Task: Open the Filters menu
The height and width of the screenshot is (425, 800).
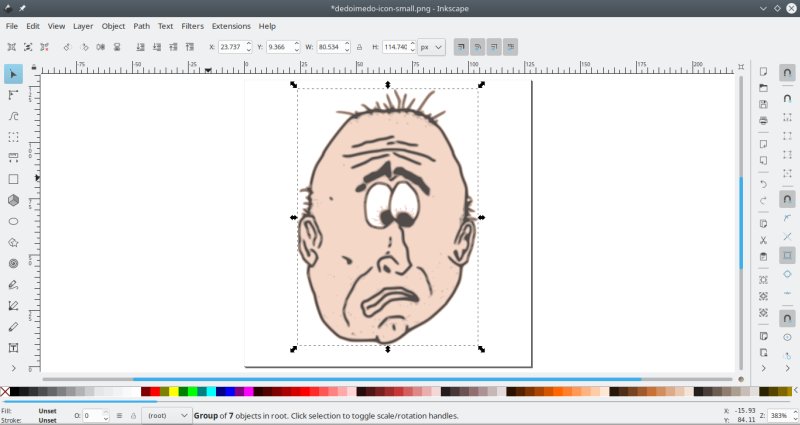Action: coord(192,26)
